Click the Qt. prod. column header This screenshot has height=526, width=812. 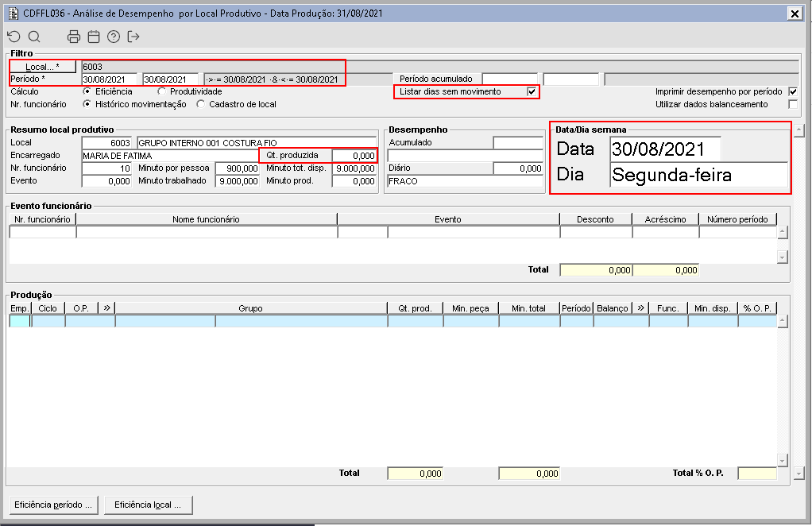pos(415,308)
